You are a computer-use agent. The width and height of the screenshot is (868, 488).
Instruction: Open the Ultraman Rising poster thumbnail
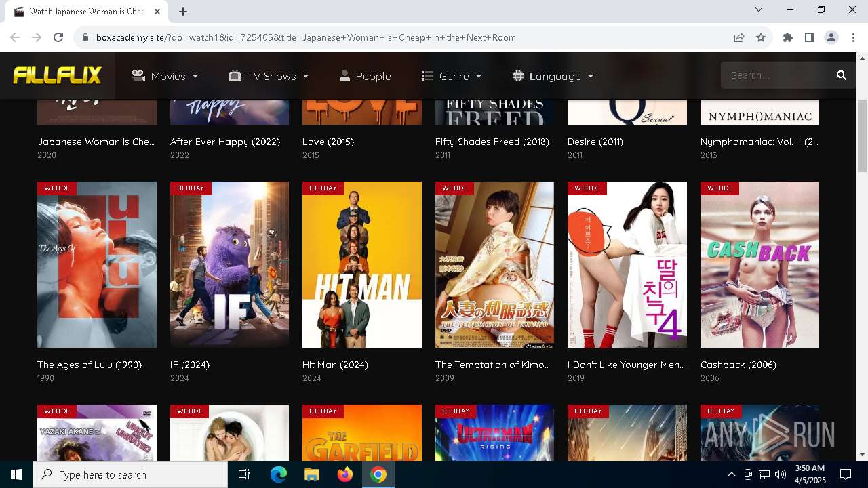[494, 433]
